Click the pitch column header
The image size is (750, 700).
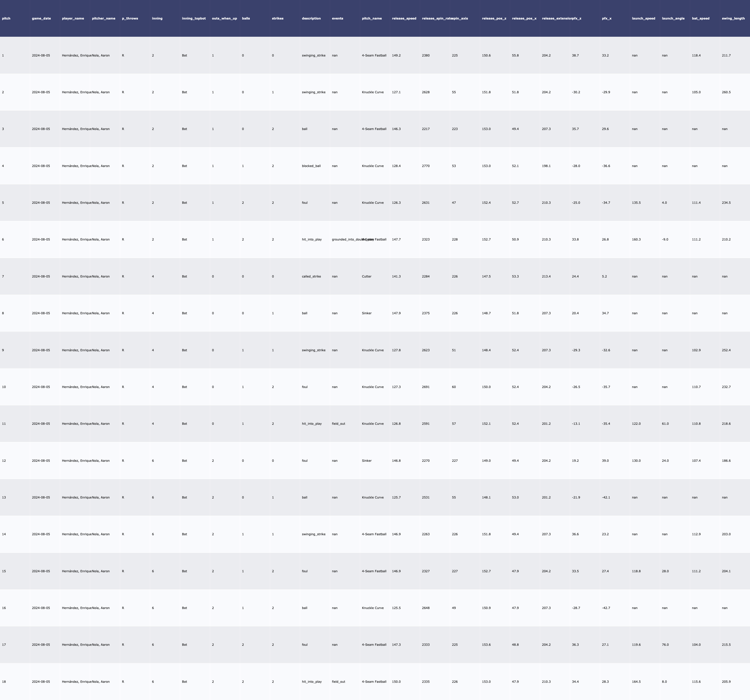point(6,18)
